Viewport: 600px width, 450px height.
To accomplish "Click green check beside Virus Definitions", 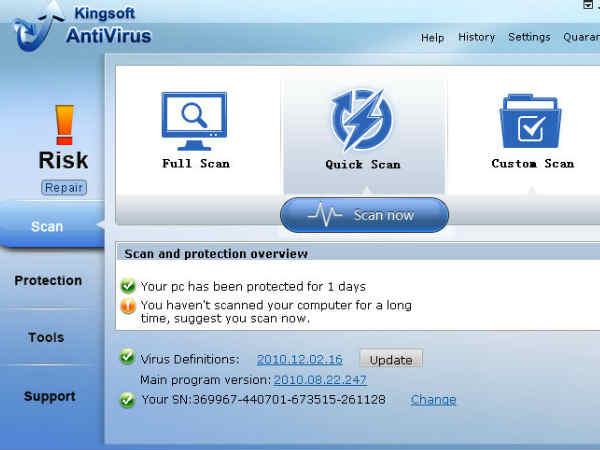I will tap(127, 357).
